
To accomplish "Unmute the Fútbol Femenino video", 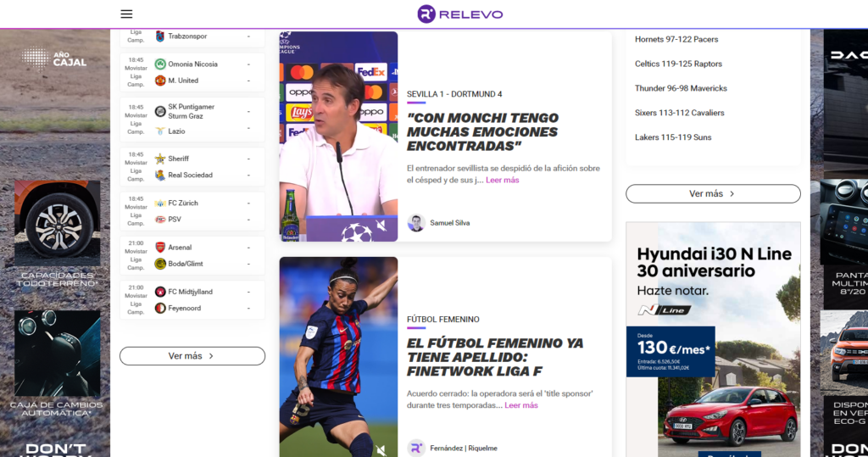I will tap(381, 450).
